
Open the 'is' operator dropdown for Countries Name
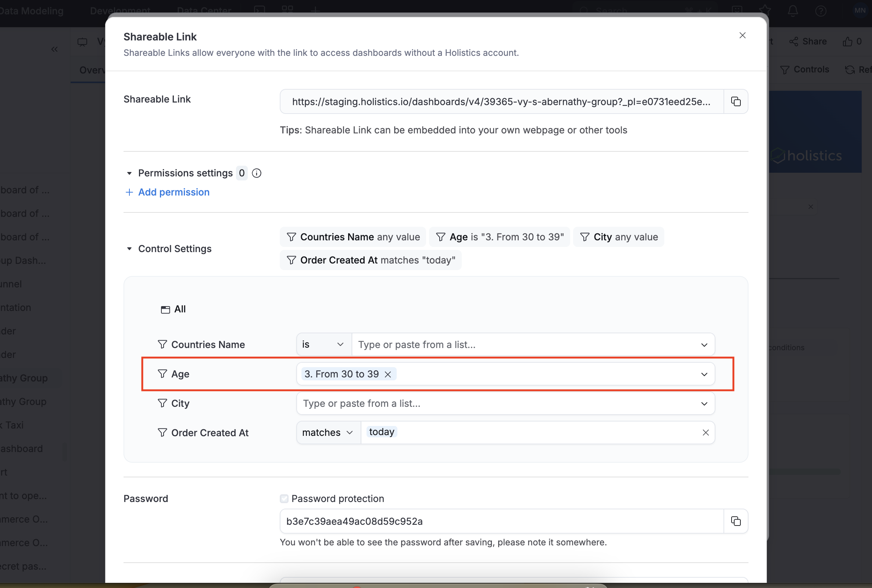tap(322, 344)
